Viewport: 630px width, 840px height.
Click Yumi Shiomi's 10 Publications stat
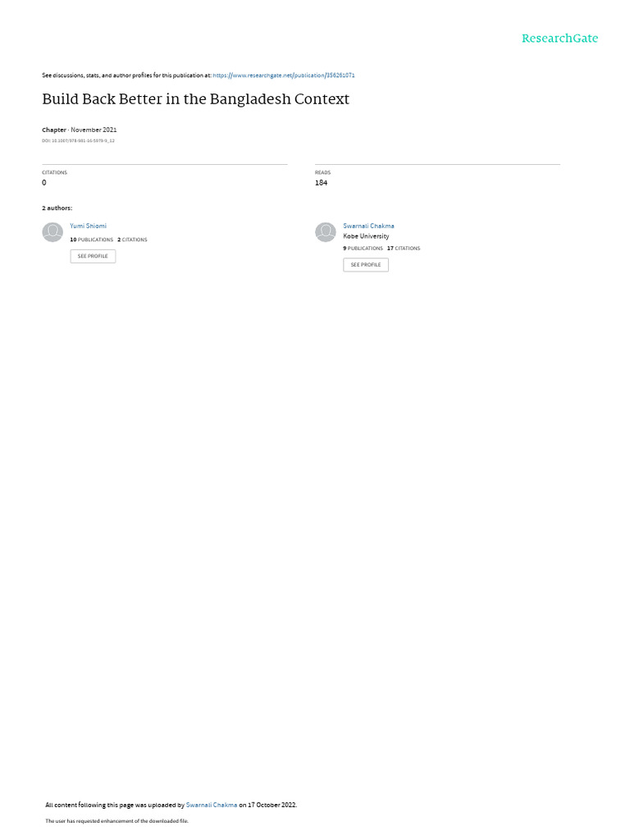click(x=92, y=240)
